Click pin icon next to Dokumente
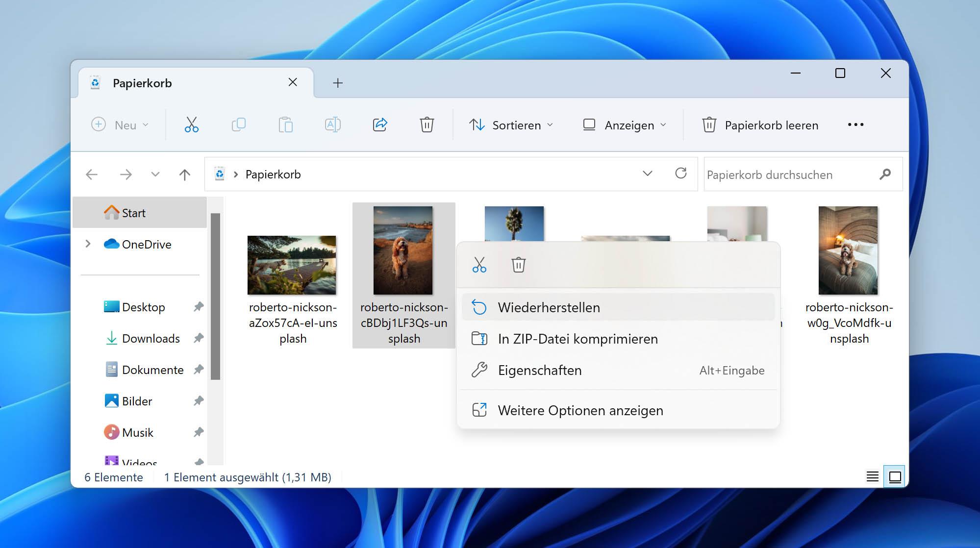Image resolution: width=980 pixels, height=548 pixels. pos(199,370)
